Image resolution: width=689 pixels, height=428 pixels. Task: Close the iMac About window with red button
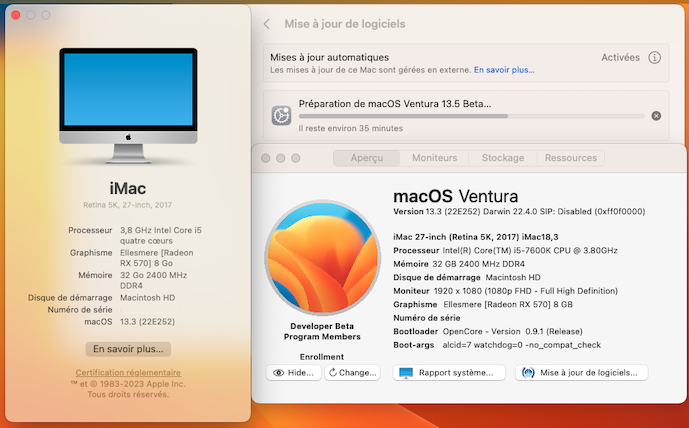tap(16, 15)
